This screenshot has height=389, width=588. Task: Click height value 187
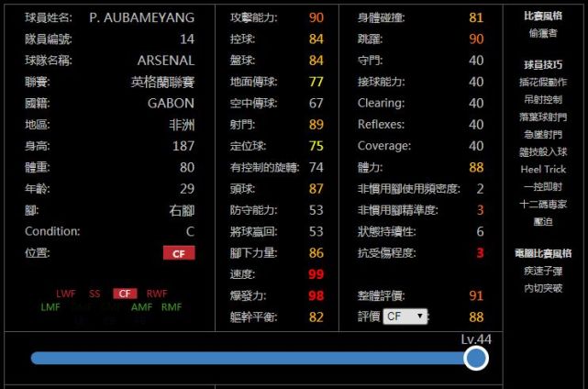point(183,146)
